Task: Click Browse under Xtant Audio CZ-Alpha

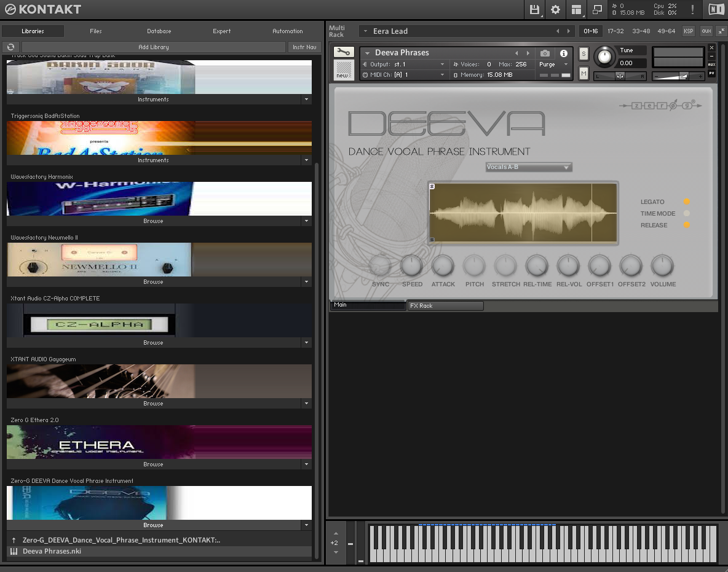Action: 153,342
